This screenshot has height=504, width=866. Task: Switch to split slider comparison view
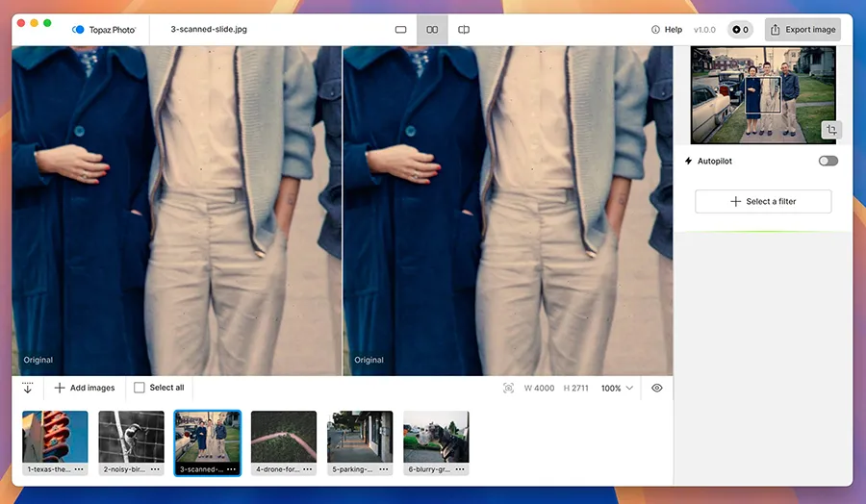464,30
